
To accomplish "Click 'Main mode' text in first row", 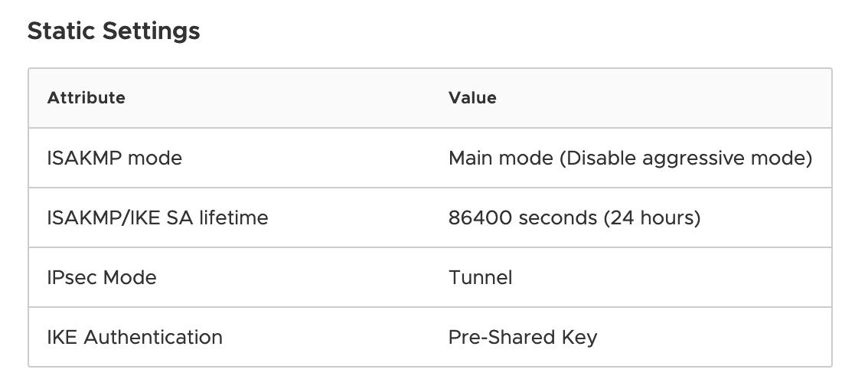I will (x=501, y=158).
